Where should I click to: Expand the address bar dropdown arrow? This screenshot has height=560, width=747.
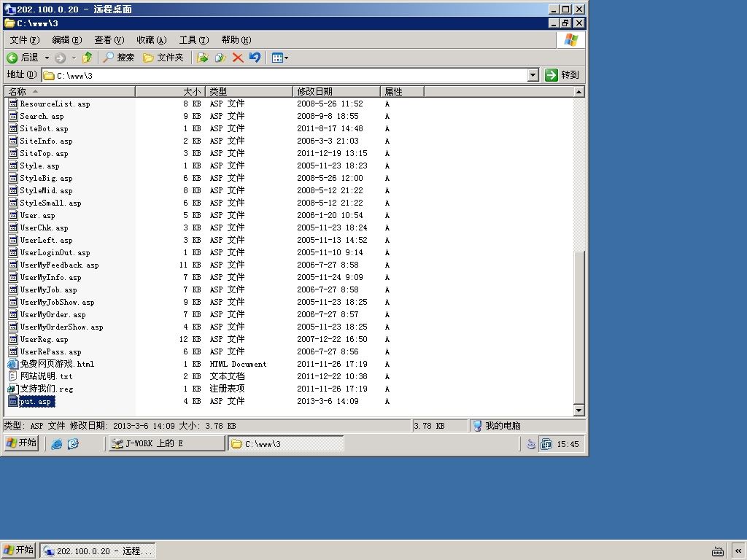[533, 75]
